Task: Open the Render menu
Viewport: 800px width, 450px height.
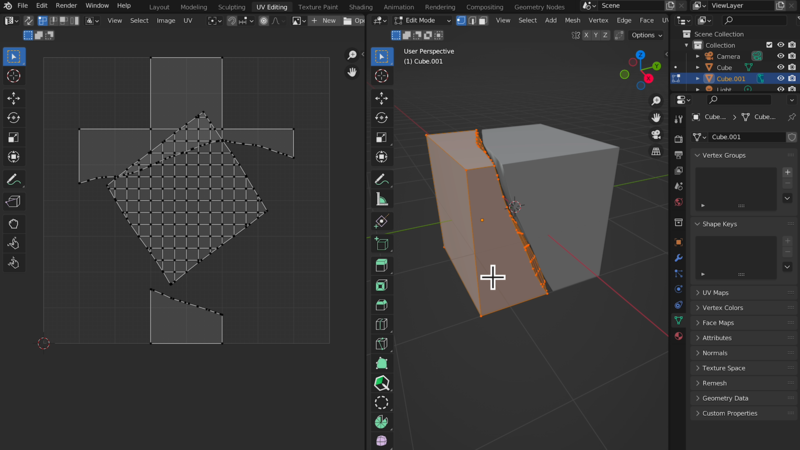Action: [x=66, y=6]
